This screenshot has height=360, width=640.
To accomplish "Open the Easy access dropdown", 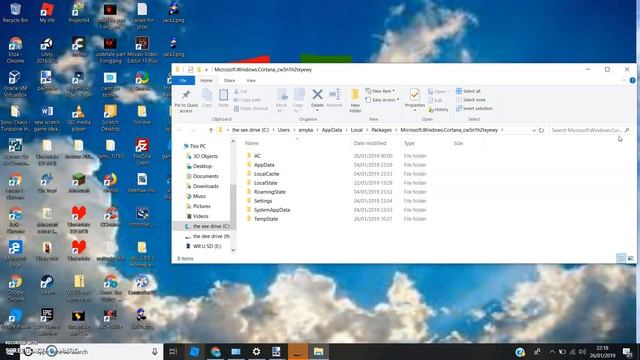I will 382,100.
